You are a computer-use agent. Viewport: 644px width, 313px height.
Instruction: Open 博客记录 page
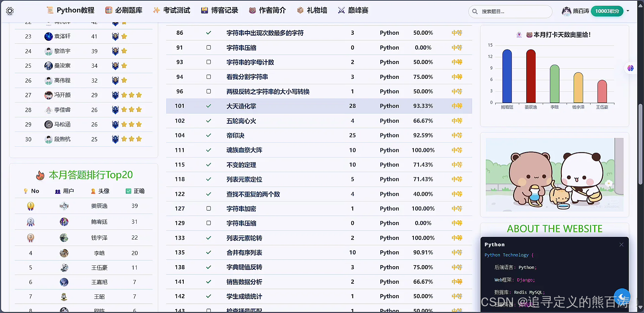pyautogui.click(x=219, y=10)
